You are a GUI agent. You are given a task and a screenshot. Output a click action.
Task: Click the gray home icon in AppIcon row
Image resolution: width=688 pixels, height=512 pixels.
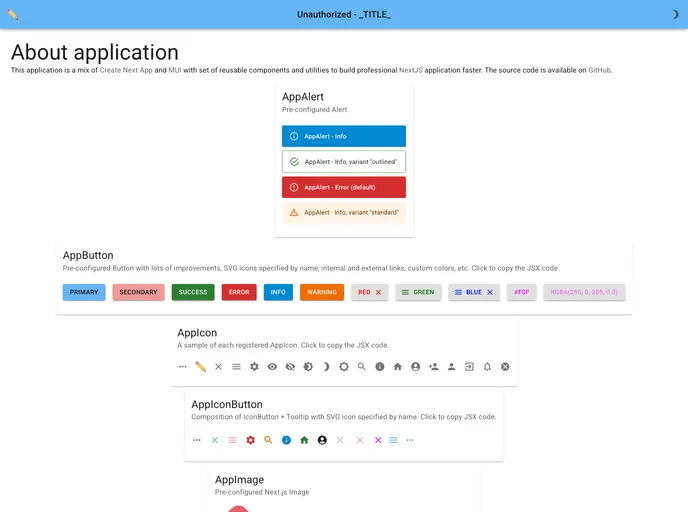398,366
